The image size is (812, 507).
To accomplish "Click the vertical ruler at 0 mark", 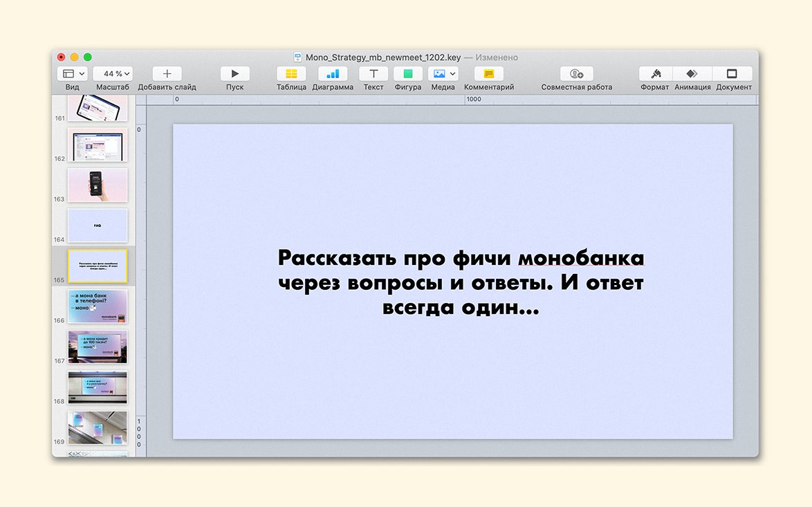I will pos(139,129).
